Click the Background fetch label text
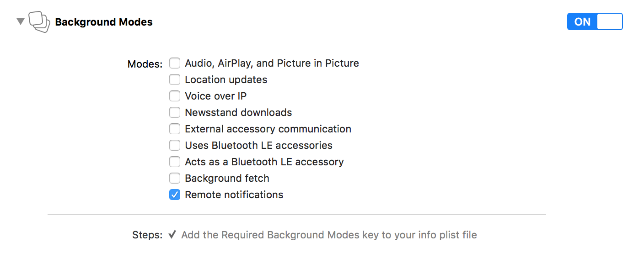644x253 pixels. click(227, 178)
